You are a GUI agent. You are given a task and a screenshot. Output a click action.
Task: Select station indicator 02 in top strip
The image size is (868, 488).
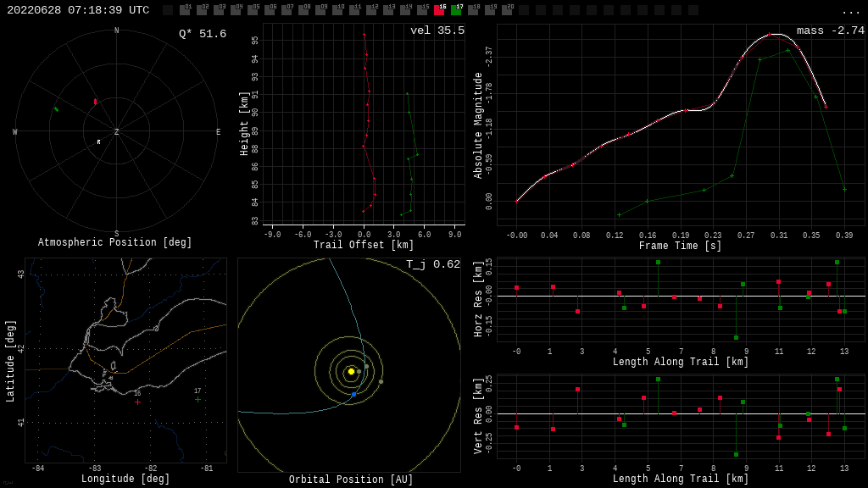202,9
